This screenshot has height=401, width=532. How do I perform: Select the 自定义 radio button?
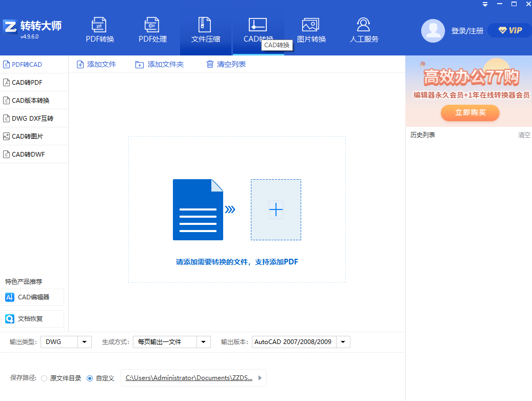(x=90, y=378)
